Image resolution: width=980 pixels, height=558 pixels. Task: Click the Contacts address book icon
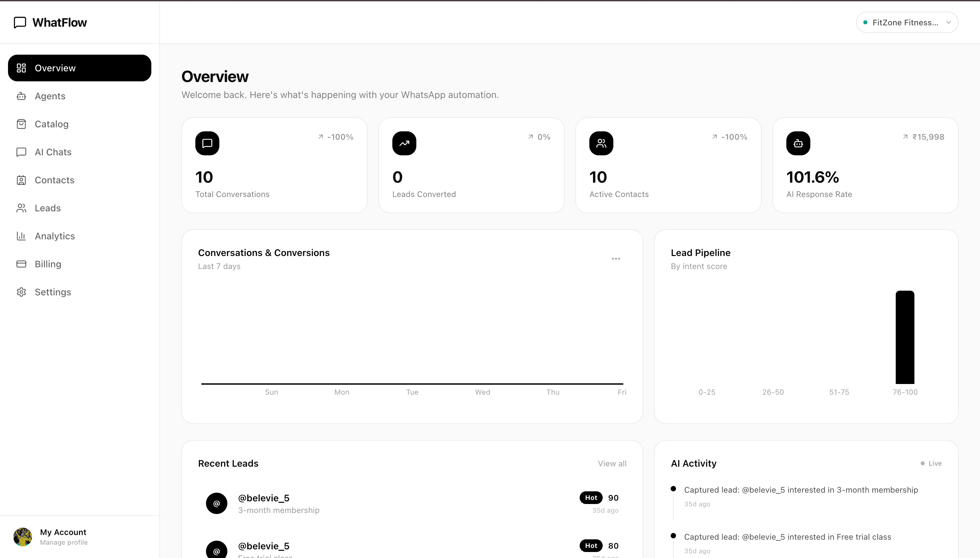pyautogui.click(x=21, y=180)
